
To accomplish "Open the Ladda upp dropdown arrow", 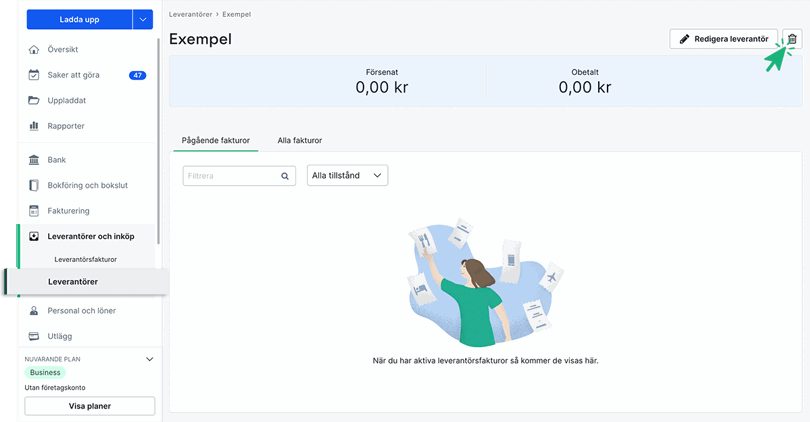I will tap(143, 18).
